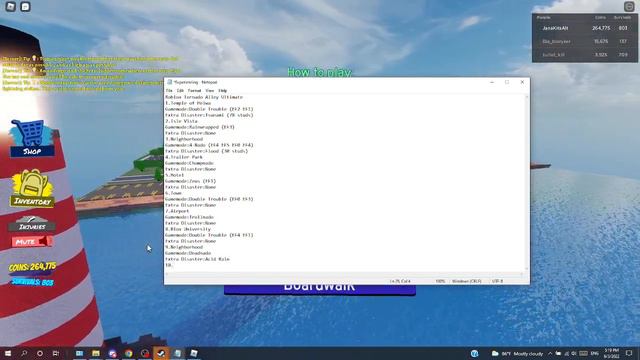The image size is (640, 360).
Task: Open the Roblox settings icon above the leaderboard
Action: click(x=629, y=7)
